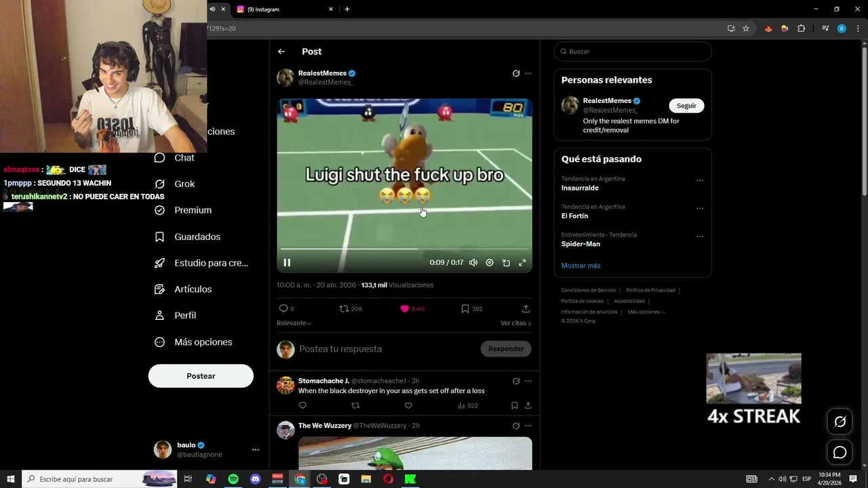Open video settings gear
868x488 pixels.
pos(490,262)
